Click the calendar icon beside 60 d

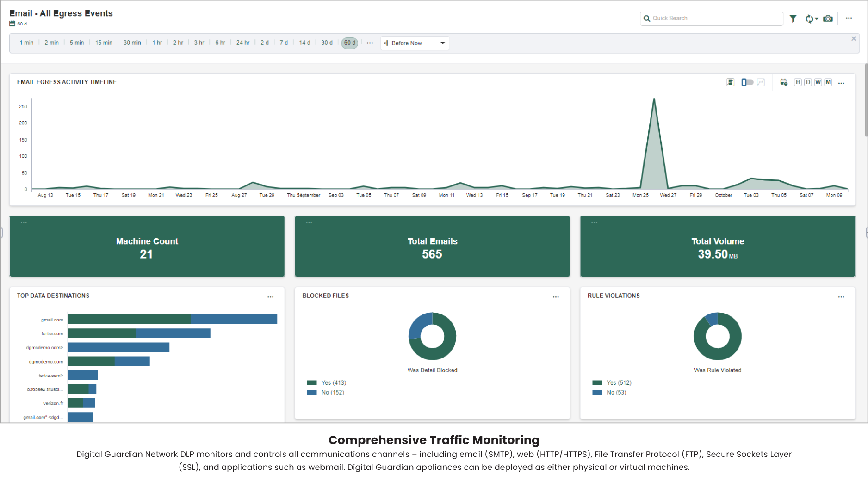12,24
